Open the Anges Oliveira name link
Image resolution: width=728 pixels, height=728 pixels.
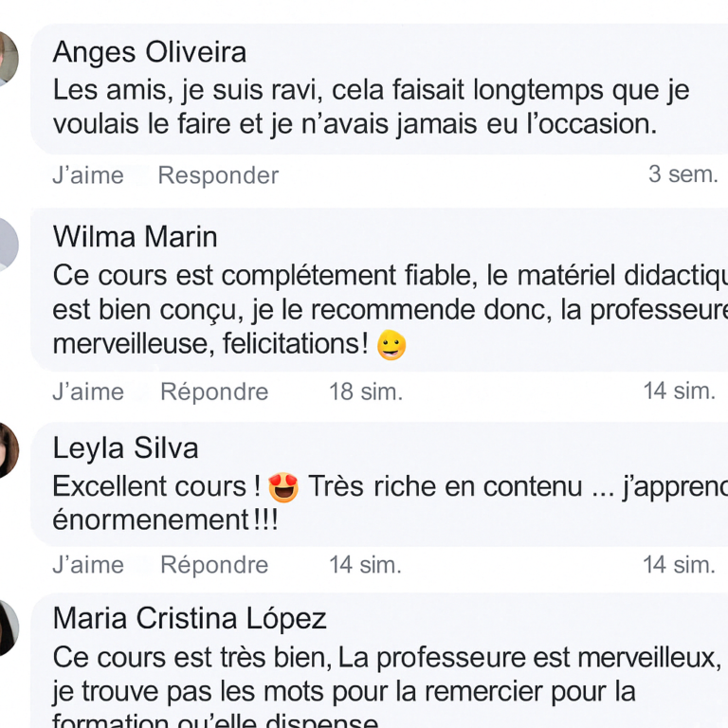149,52
